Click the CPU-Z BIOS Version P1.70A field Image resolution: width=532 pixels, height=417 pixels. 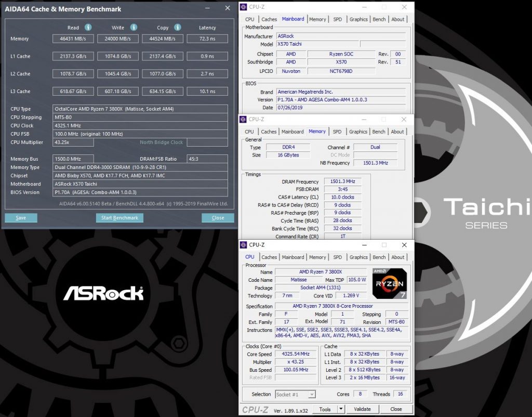click(341, 100)
